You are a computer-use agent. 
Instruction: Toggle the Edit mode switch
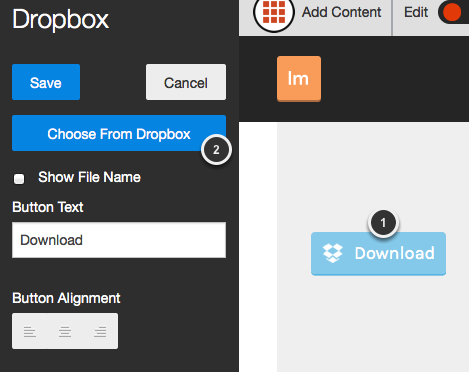(x=453, y=12)
